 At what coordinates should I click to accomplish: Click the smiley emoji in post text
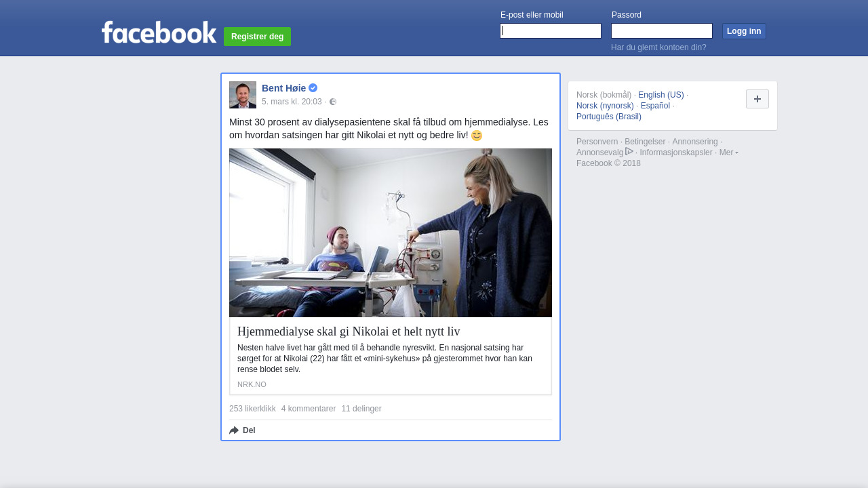point(477,136)
